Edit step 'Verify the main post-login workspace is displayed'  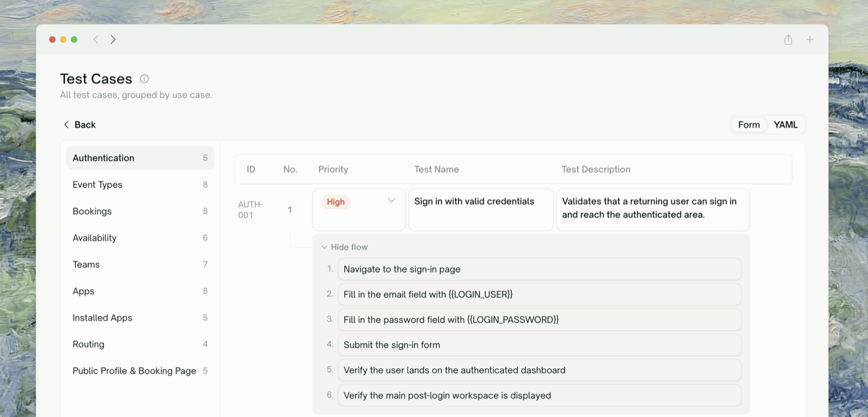coord(540,395)
